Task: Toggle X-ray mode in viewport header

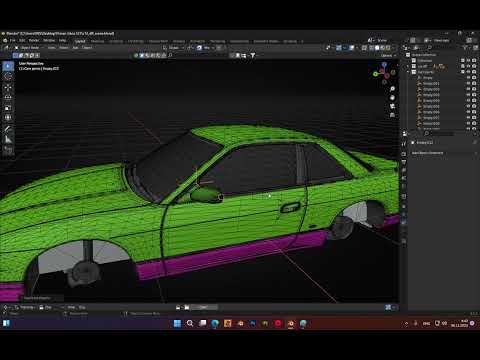Action: click(364, 48)
